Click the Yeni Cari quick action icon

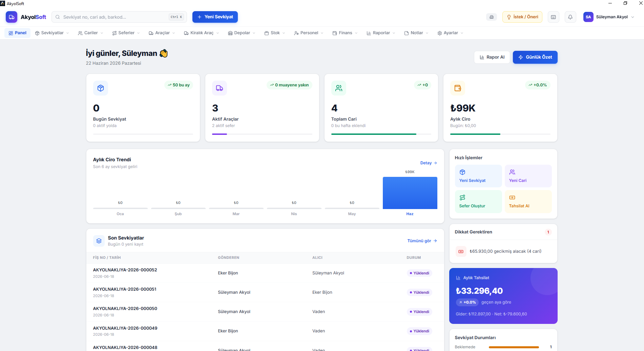[x=512, y=172]
